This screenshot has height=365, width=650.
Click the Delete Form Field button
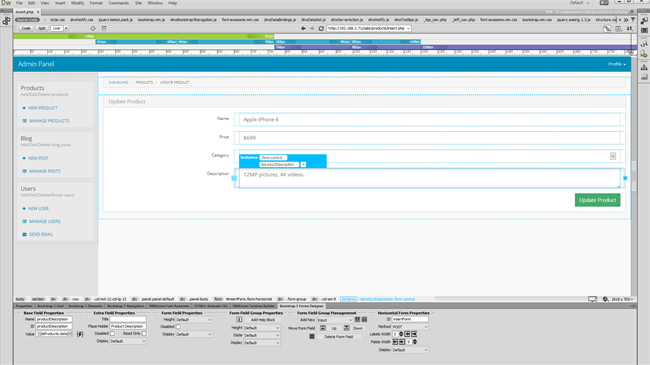[339, 337]
